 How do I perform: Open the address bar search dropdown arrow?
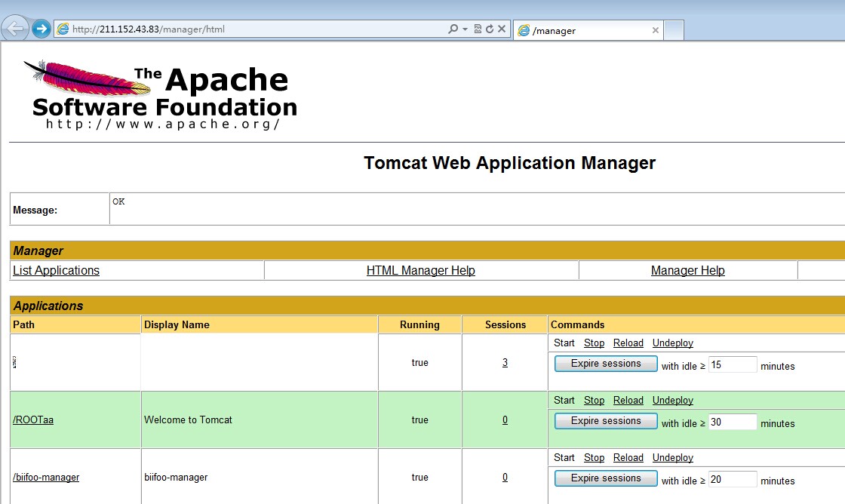tap(465, 29)
